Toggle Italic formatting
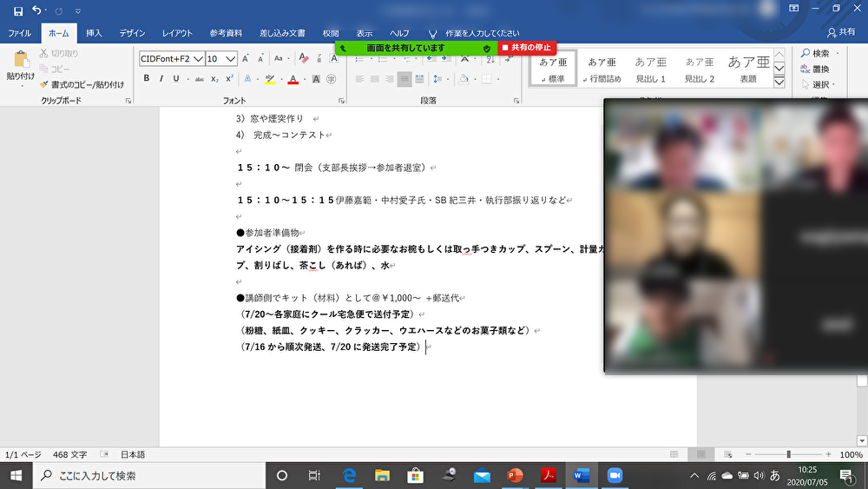The height and width of the screenshot is (489, 868). tap(161, 79)
